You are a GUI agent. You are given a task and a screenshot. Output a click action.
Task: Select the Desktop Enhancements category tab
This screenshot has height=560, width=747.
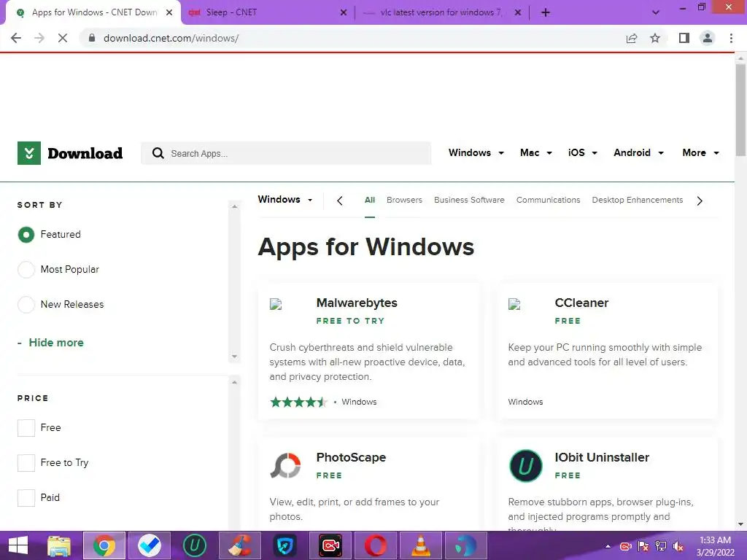coord(638,200)
